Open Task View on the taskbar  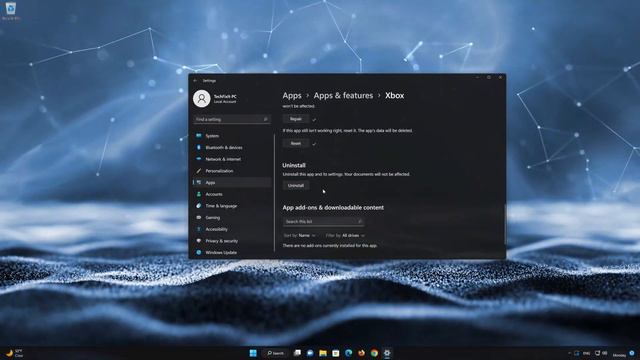click(x=297, y=353)
